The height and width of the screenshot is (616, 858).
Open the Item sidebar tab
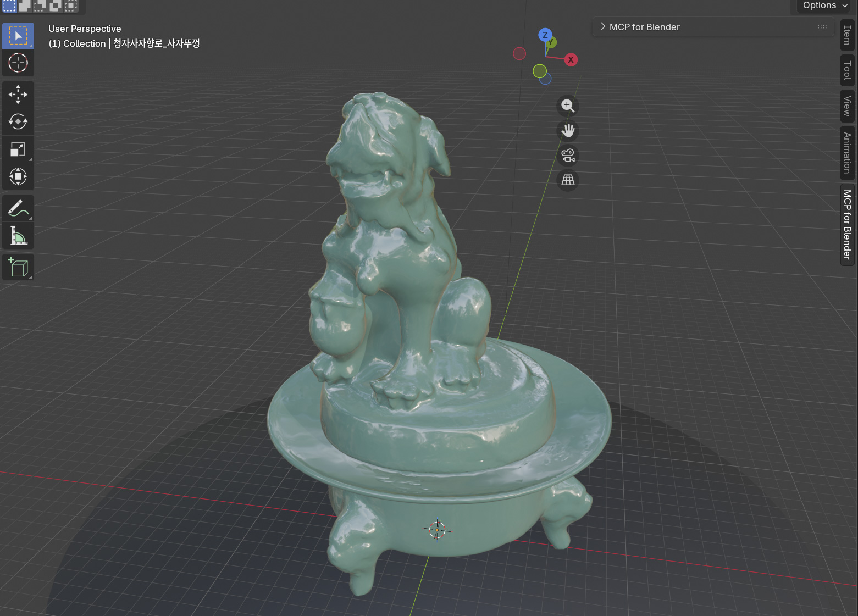click(847, 35)
